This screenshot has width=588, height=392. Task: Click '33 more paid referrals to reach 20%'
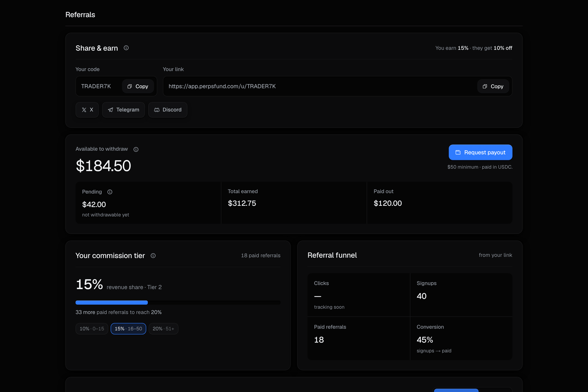click(x=118, y=312)
